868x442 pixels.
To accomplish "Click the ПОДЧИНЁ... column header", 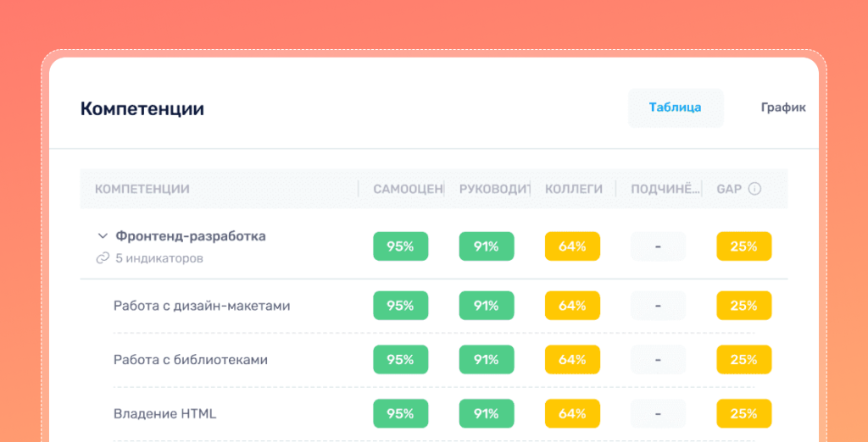I will point(665,189).
